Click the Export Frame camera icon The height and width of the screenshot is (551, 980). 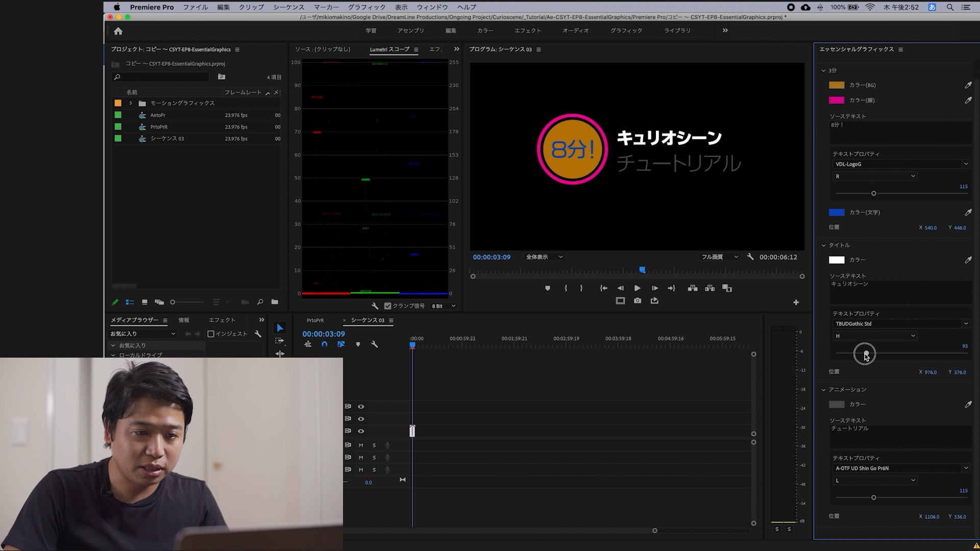[x=638, y=301]
